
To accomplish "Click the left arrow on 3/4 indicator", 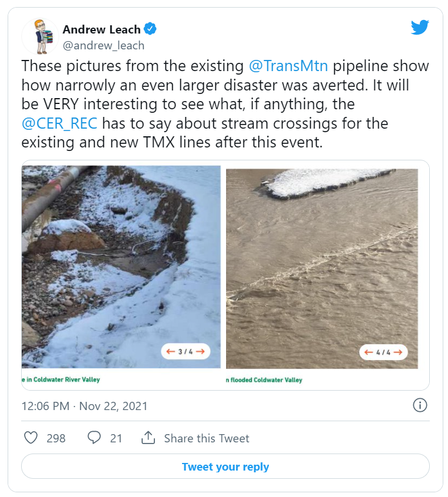I will pyautogui.click(x=171, y=351).
